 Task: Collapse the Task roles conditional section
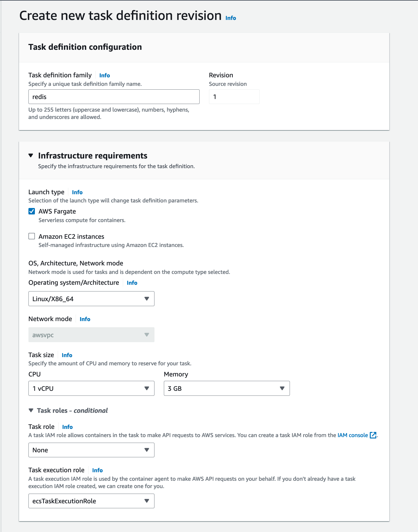(x=31, y=410)
